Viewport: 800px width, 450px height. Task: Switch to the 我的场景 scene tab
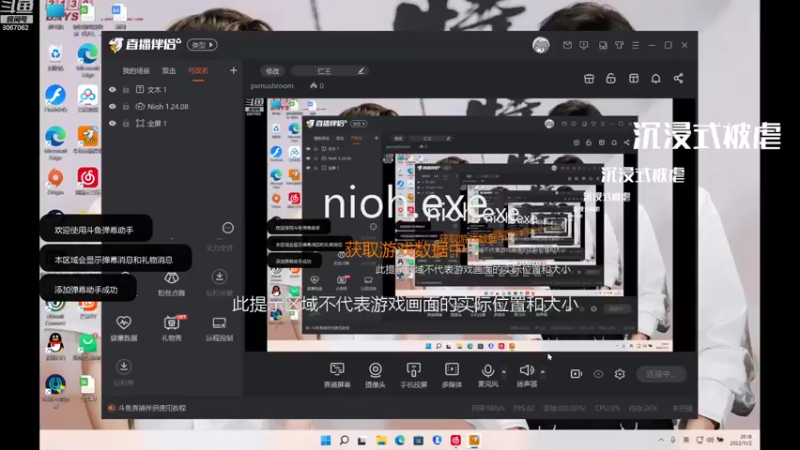[136, 70]
